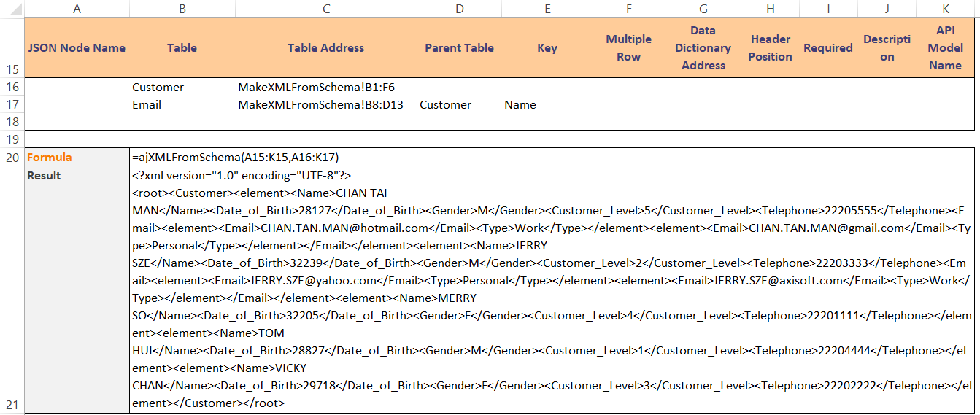The width and height of the screenshot is (980, 415).
Task: Select the 'Name' cell in Key column
Action: click(520, 104)
